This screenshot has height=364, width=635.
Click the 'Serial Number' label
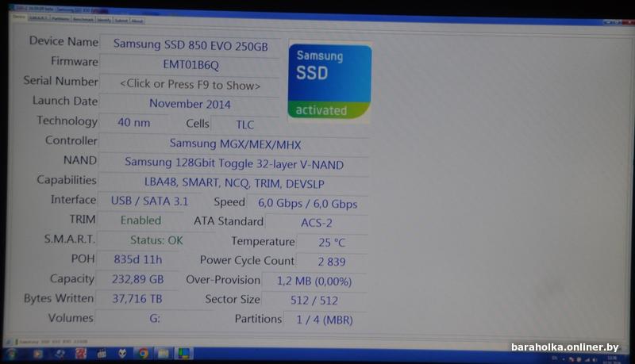point(61,81)
